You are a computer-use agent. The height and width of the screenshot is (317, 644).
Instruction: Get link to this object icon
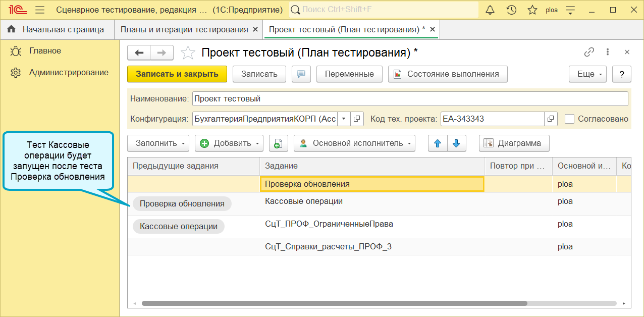coord(589,52)
